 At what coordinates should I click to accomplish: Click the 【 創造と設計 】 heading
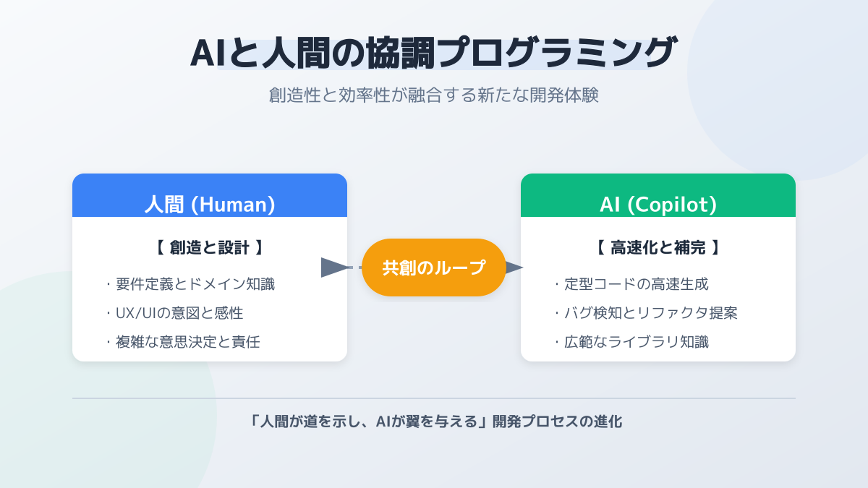pos(210,247)
